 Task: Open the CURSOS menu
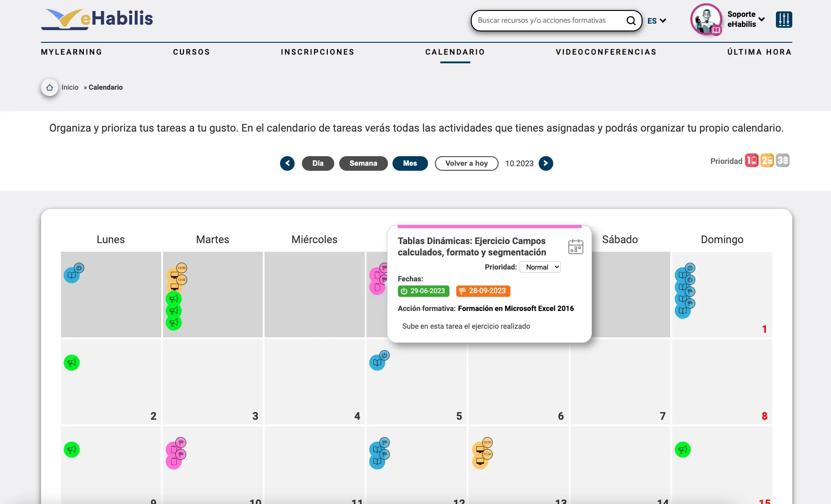click(x=192, y=52)
